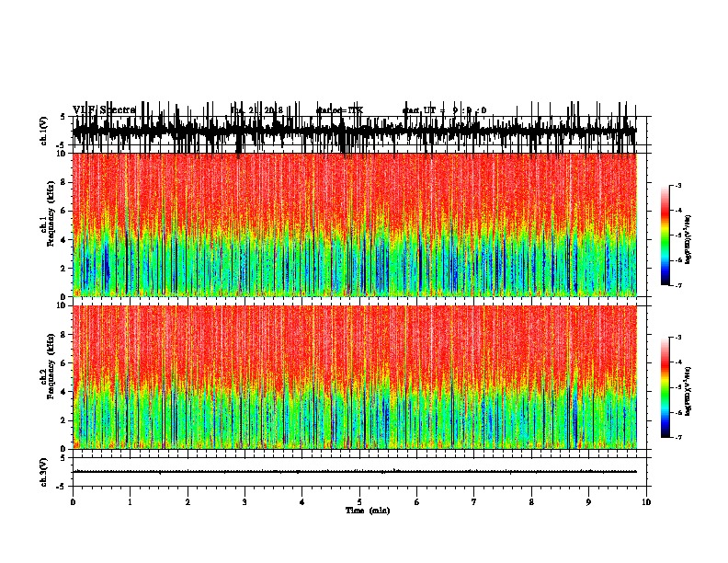Click the 6 kHz tick of ch.1 spectrogram
728x563 pixels.
(x=64, y=211)
